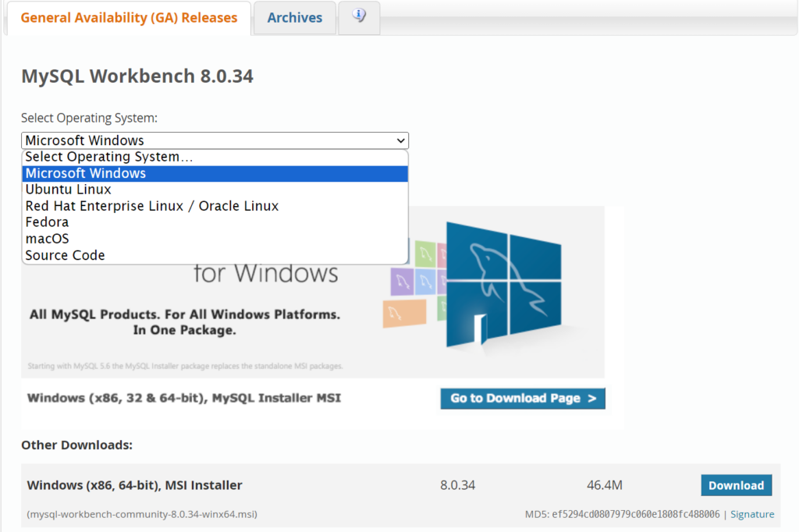Click the help question mark icon tab
Viewport: 799px width, 532px height.
pyautogui.click(x=359, y=17)
